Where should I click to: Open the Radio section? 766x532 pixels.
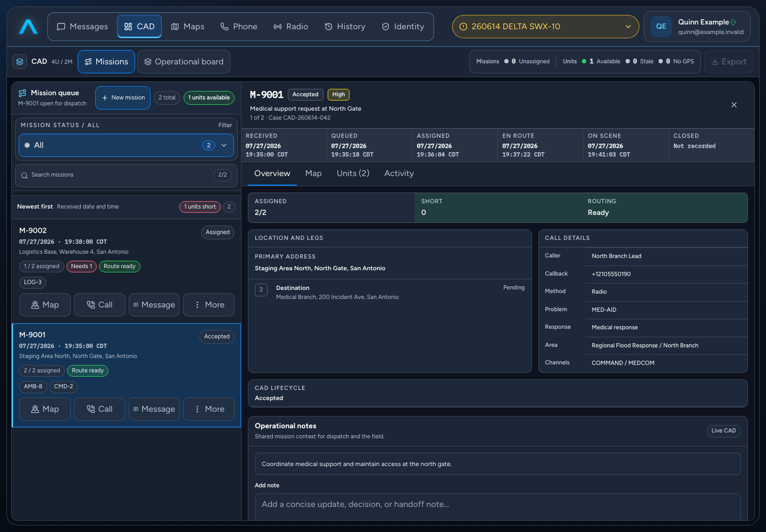tap(290, 27)
